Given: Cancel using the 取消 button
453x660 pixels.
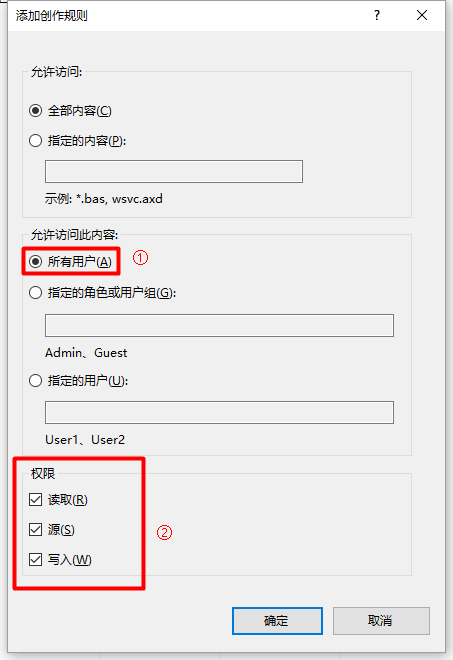Looking at the screenshot, I should 381,621.
